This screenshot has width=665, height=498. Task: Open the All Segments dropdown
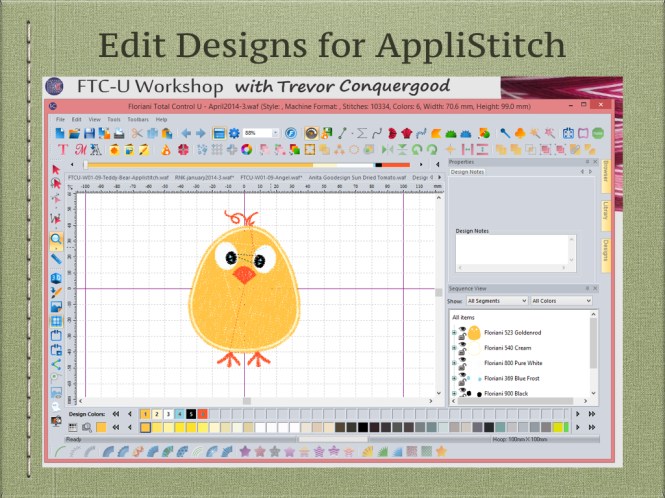(497, 300)
